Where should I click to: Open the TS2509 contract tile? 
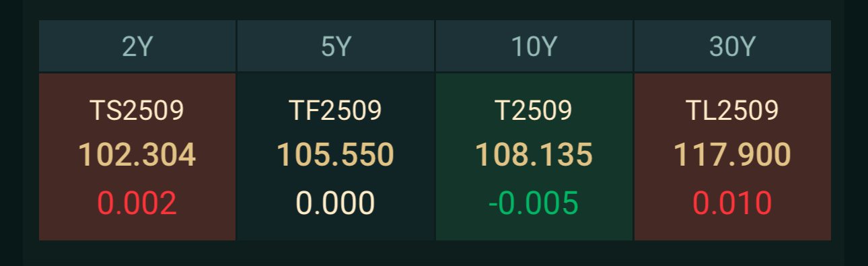point(137,157)
